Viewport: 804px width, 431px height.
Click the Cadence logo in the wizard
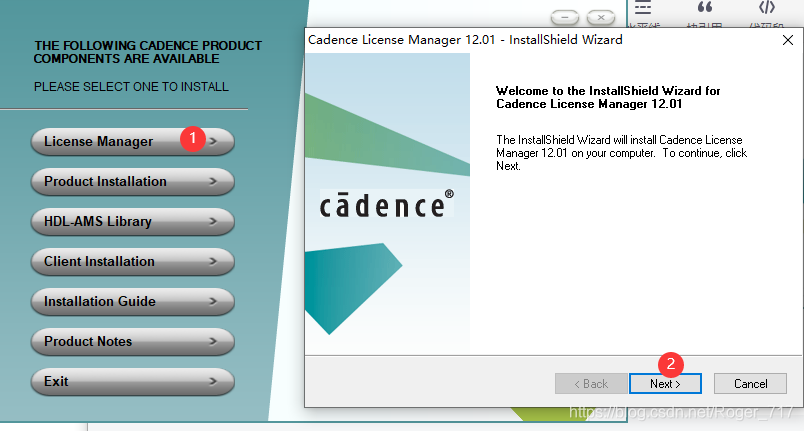tap(387, 204)
